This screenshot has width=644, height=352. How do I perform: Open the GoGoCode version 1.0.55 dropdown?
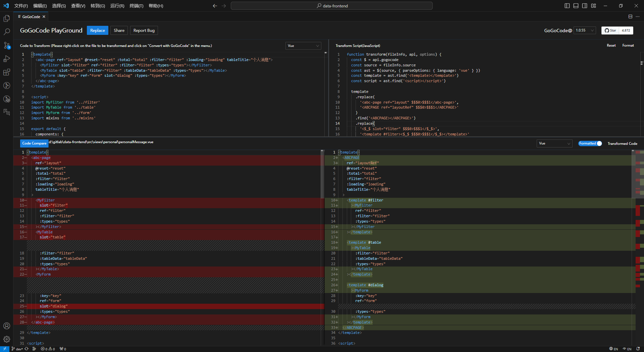click(585, 31)
